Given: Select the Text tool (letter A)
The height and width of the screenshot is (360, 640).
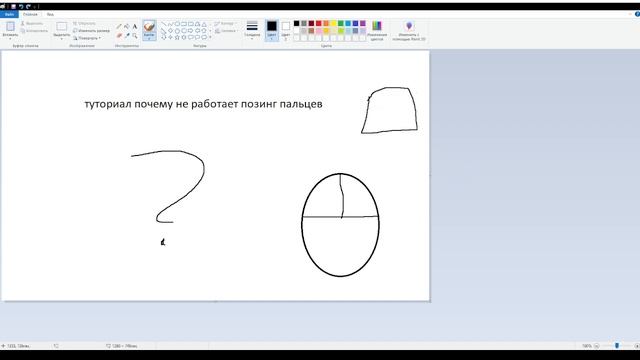Looking at the screenshot, I should point(135,27).
